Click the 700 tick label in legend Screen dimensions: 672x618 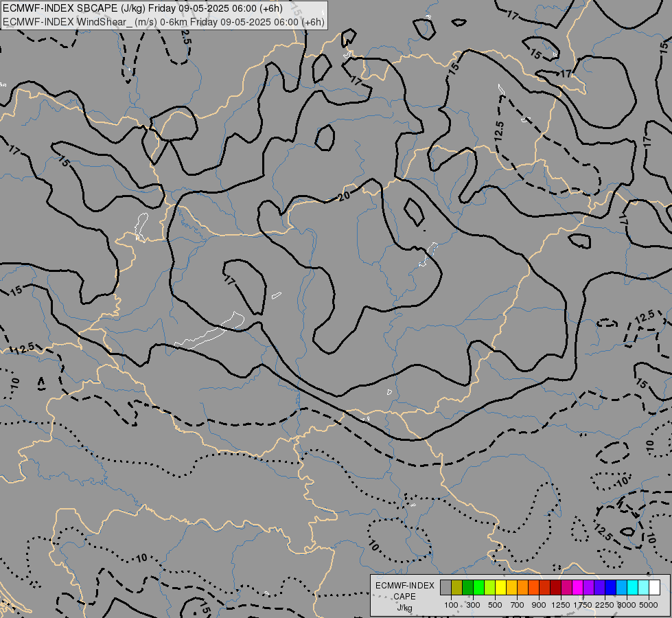point(518,605)
